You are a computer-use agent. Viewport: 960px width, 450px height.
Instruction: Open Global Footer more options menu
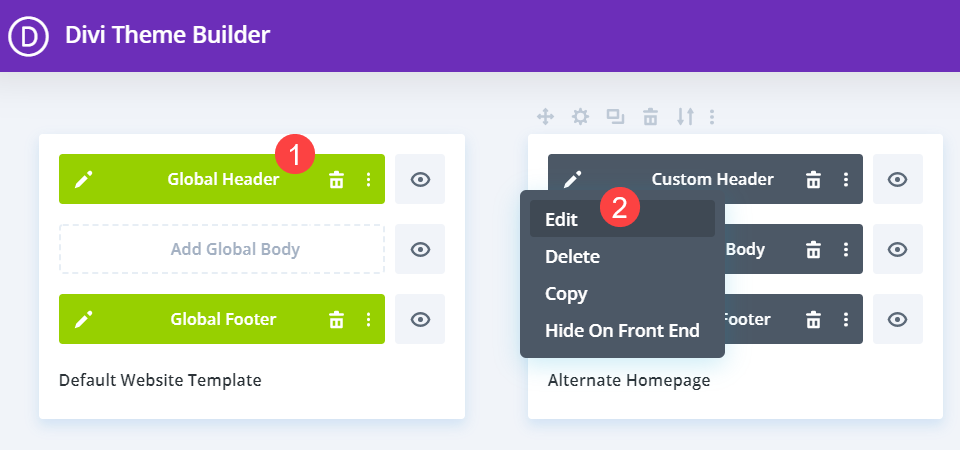(368, 319)
